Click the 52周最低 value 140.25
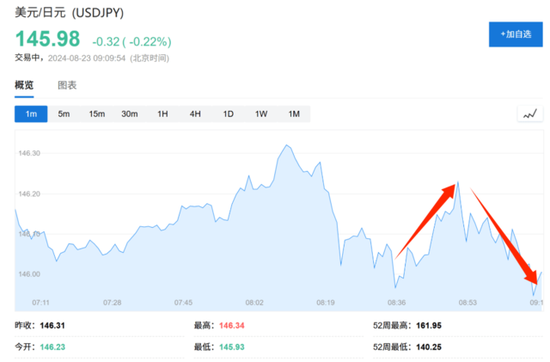Screen dimensions: 550x362 tap(429, 347)
